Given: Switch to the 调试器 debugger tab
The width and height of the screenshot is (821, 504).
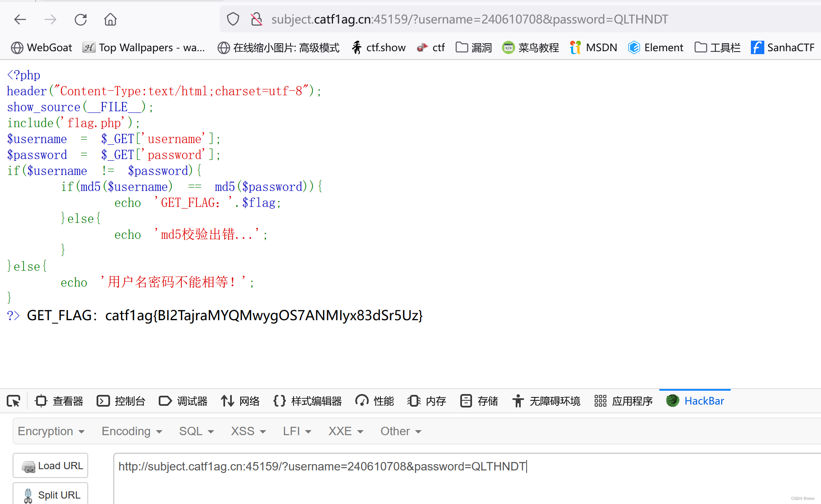Looking at the screenshot, I should 183,401.
